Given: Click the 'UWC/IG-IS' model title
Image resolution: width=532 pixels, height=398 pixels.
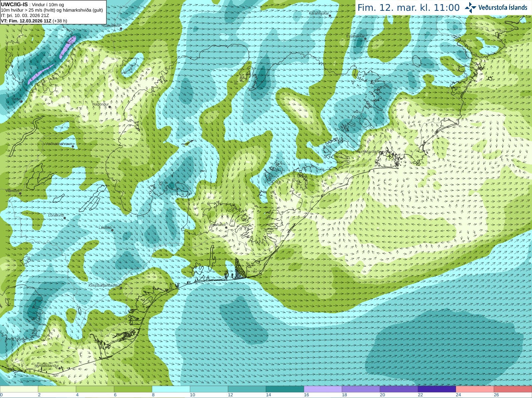Looking at the screenshot, I should point(14,4).
